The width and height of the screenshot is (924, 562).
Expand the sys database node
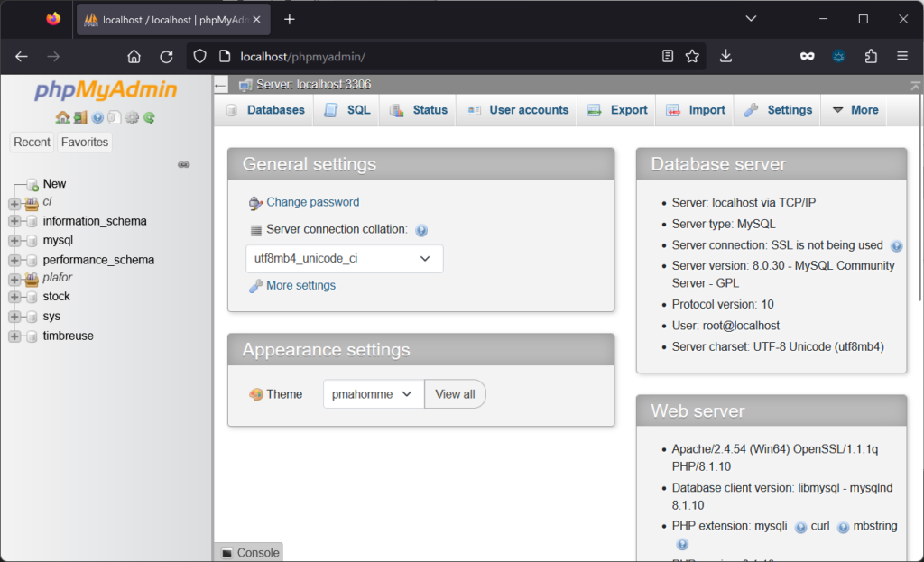(x=14, y=317)
